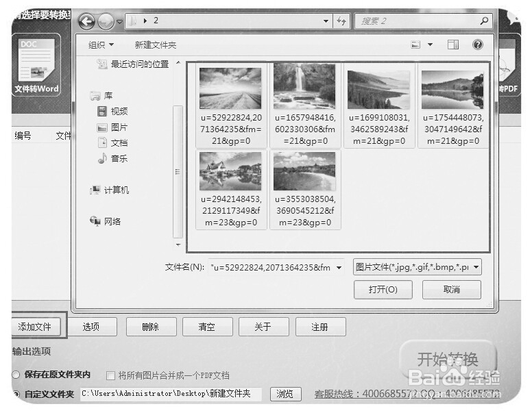
Task: Click the search magnifier icon
Action: (x=484, y=21)
